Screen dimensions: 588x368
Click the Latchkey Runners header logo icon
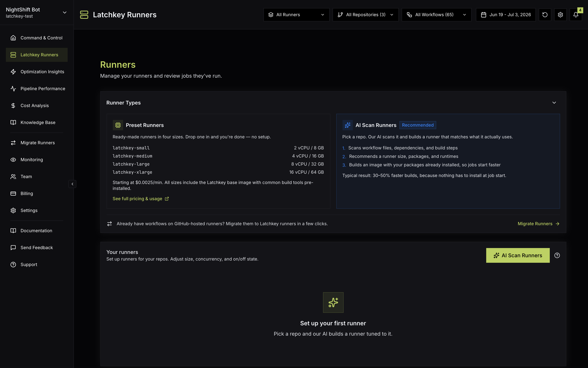(84, 15)
